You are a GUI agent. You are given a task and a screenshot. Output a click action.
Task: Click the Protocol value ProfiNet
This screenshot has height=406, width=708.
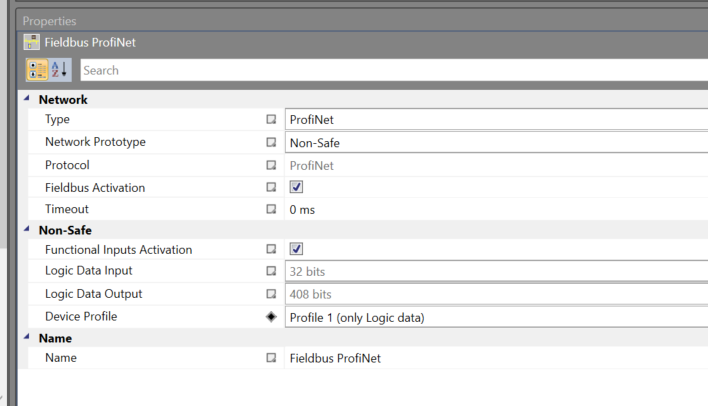tap(312, 166)
